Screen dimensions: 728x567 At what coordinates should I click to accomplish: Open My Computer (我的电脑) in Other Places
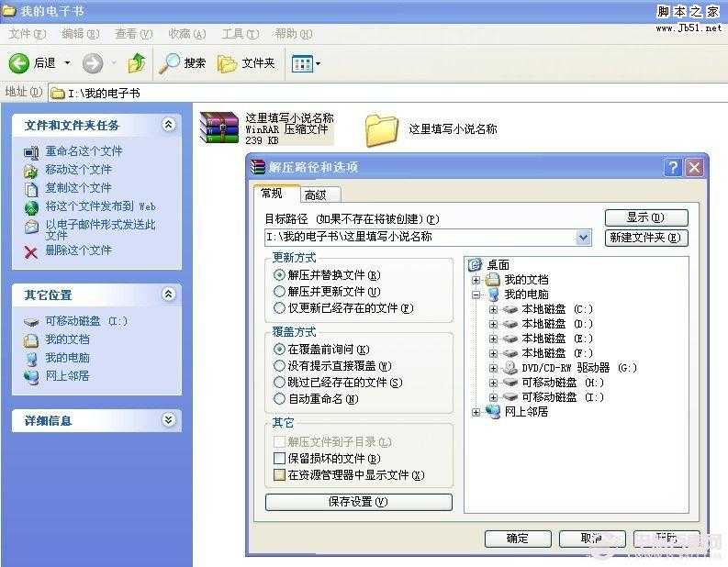pos(67,358)
